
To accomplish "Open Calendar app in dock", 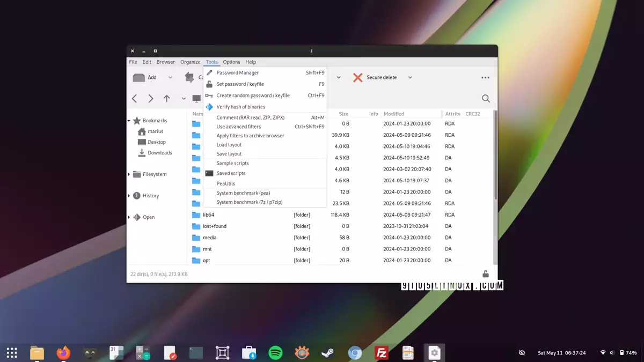I will pyautogui.click(x=116, y=352).
